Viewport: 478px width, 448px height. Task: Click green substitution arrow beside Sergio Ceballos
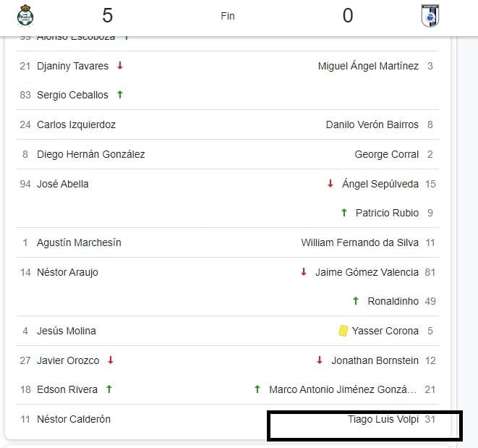click(x=120, y=95)
